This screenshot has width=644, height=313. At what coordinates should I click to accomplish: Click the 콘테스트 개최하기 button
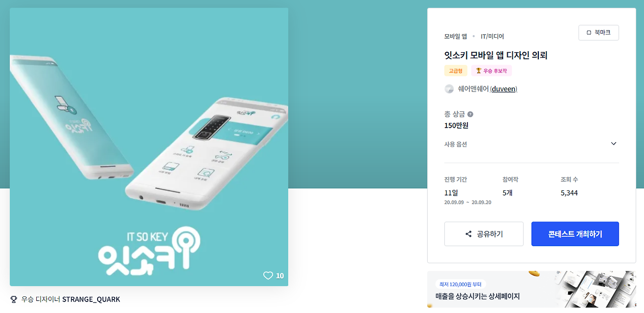tap(575, 234)
